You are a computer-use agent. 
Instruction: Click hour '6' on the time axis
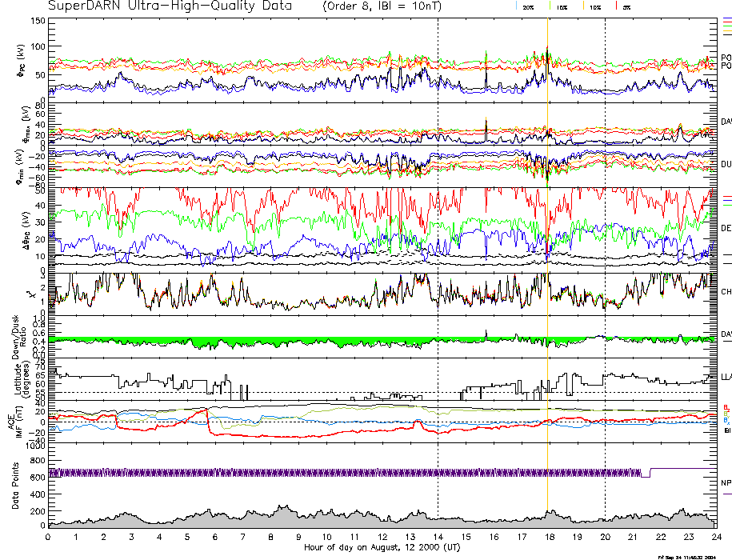tap(215, 537)
